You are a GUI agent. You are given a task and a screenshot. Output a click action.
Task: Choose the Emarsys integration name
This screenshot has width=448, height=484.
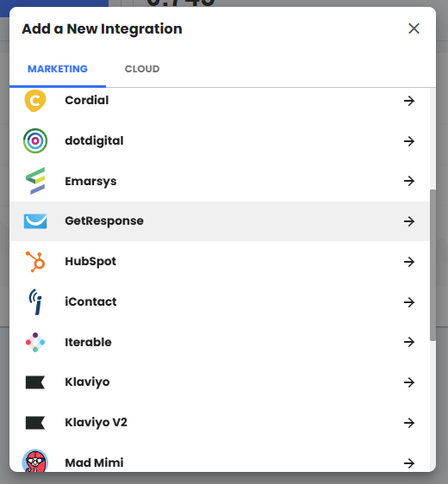click(90, 181)
